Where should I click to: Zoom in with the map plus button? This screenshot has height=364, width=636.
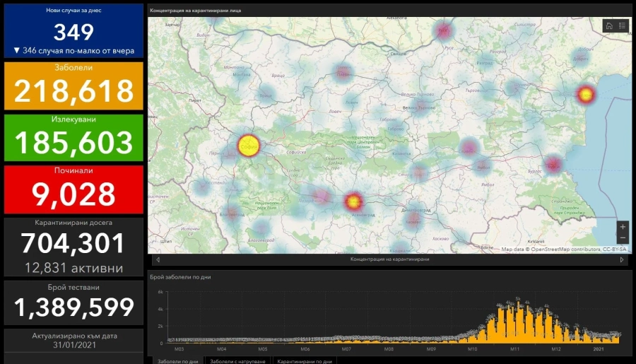pos(623,226)
